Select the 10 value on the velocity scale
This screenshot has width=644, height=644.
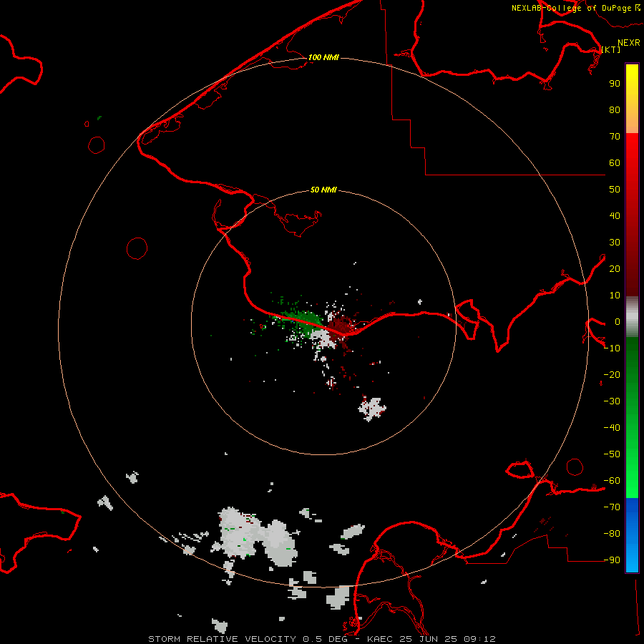tap(615, 296)
